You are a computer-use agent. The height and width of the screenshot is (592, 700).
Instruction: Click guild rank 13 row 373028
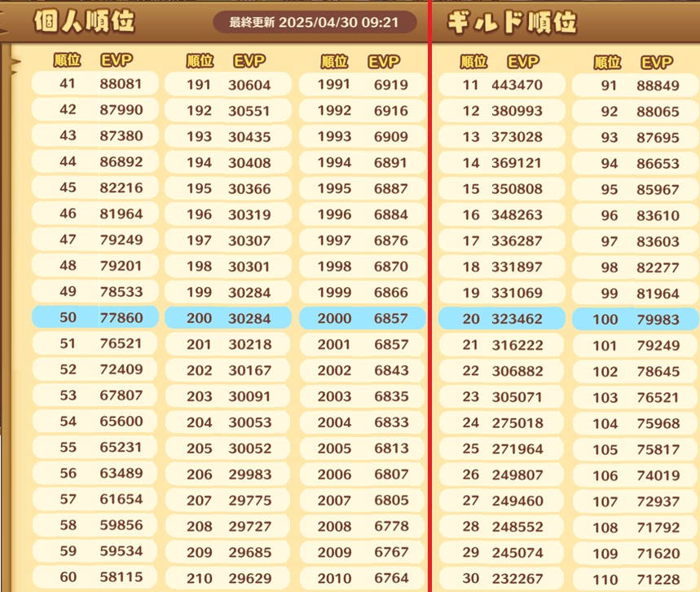502,137
